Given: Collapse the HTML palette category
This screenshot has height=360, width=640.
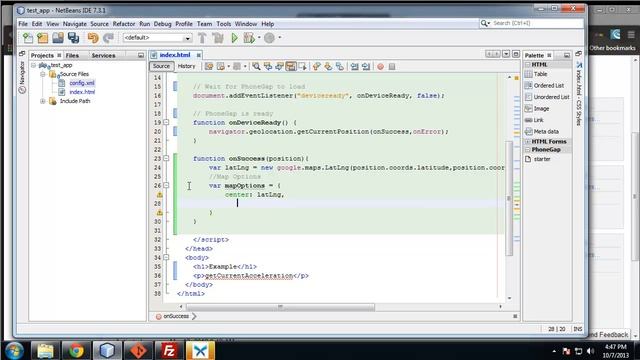Looking at the screenshot, I should 527,64.
